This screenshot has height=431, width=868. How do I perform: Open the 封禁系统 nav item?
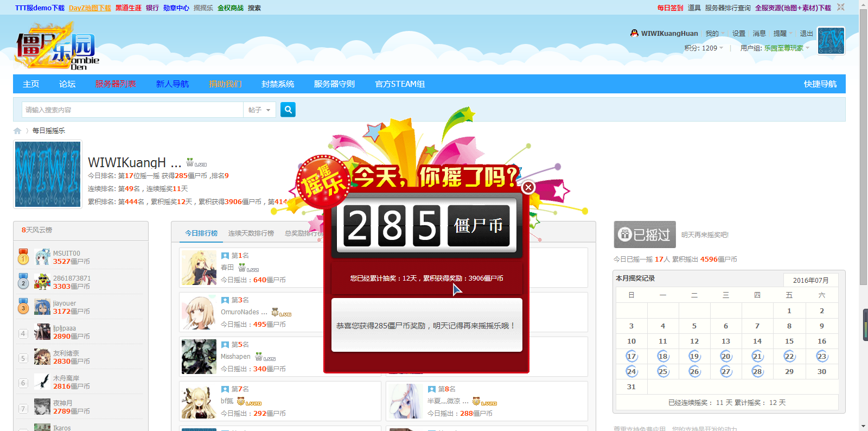click(278, 84)
